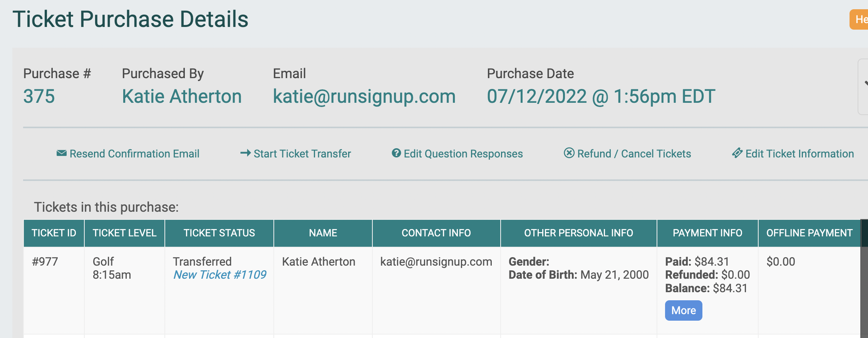Click the Ticket Status column header
Viewport: 868px width, 338px height.
tap(219, 233)
